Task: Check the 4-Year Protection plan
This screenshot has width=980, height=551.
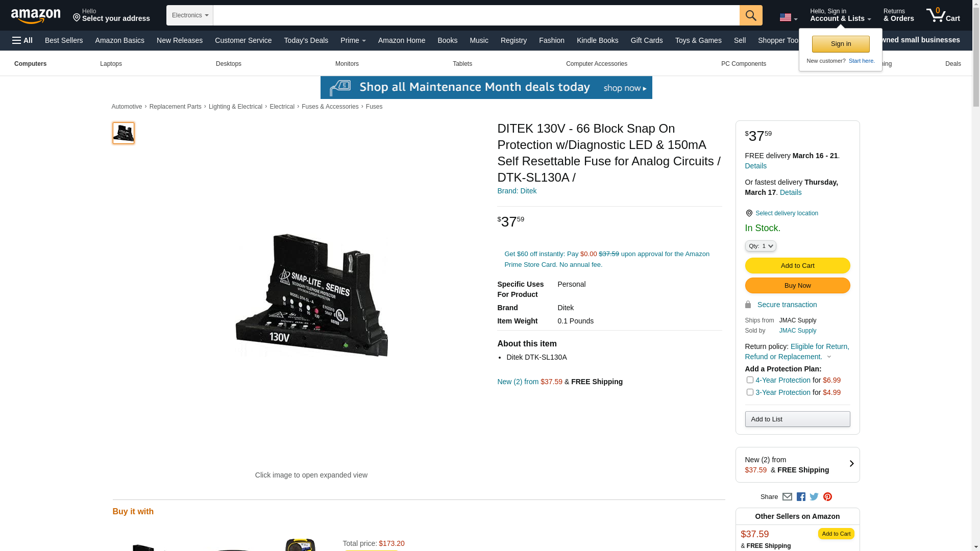Action: tap(750, 380)
